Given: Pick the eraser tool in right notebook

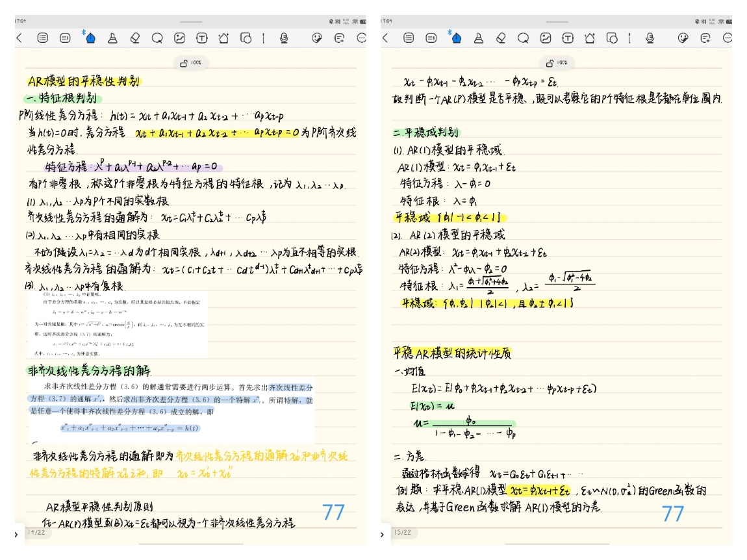Looking at the screenshot, I should click(x=501, y=38).
